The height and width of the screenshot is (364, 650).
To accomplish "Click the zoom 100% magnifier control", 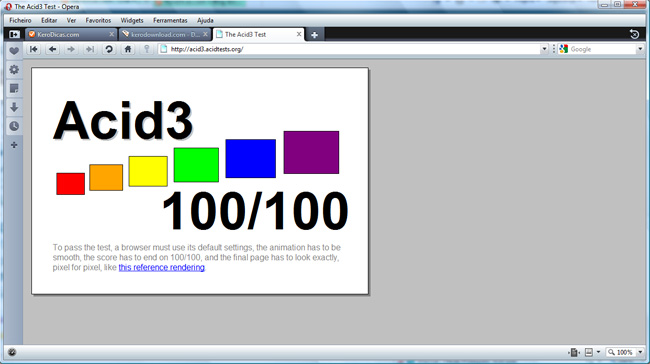I will point(621,352).
